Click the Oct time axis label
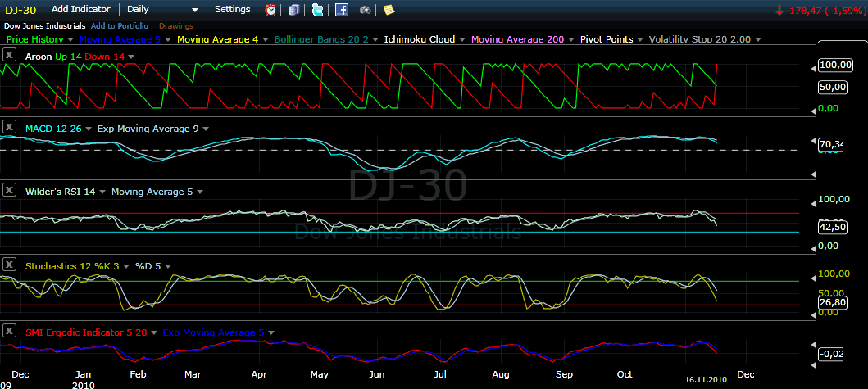The image size is (868, 389). point(625,374)
